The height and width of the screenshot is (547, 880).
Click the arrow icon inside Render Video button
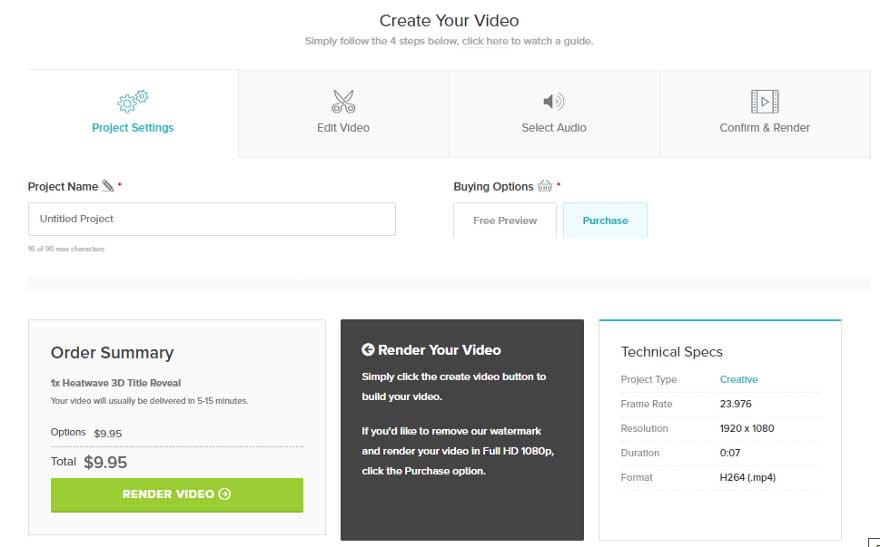tap(224, 494)
